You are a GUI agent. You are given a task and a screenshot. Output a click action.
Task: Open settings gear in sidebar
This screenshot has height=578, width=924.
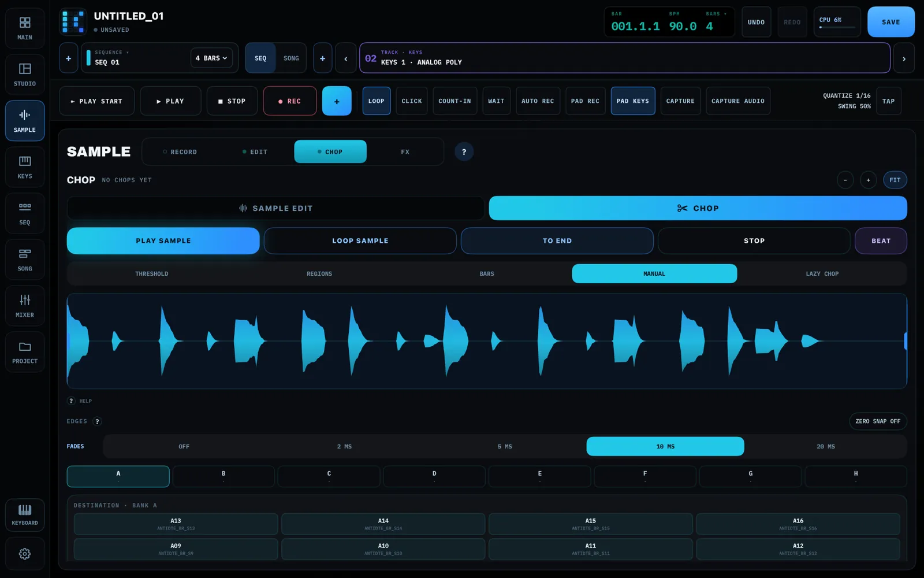[25, 554]
